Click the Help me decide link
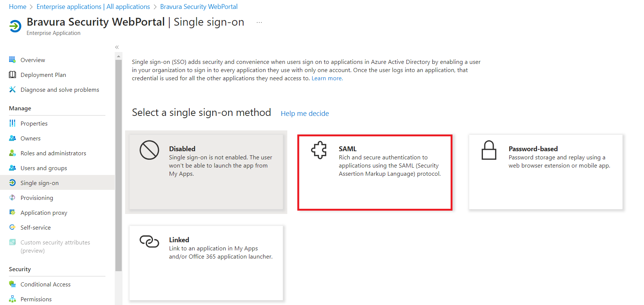The width and height of the screenshot is (644, 305). 304,113
